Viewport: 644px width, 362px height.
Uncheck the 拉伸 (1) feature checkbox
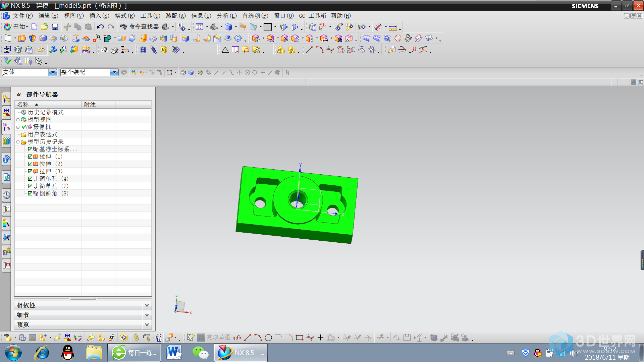[30, 157]
